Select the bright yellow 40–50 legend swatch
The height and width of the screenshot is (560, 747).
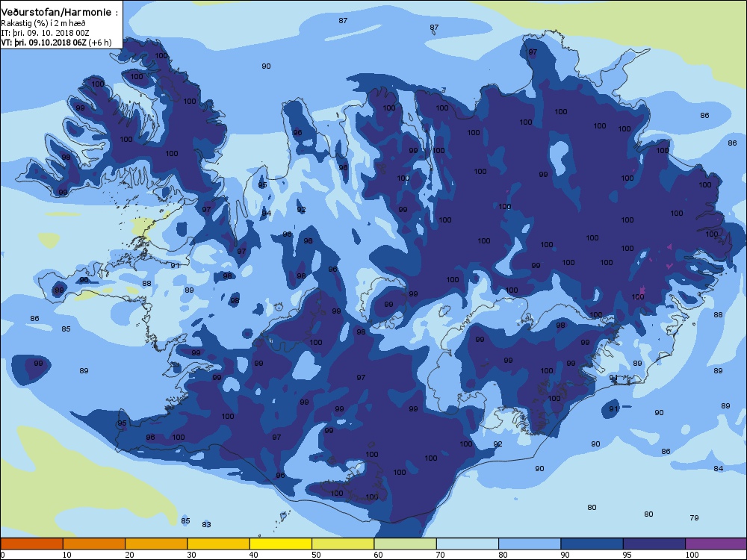[281, 544]
